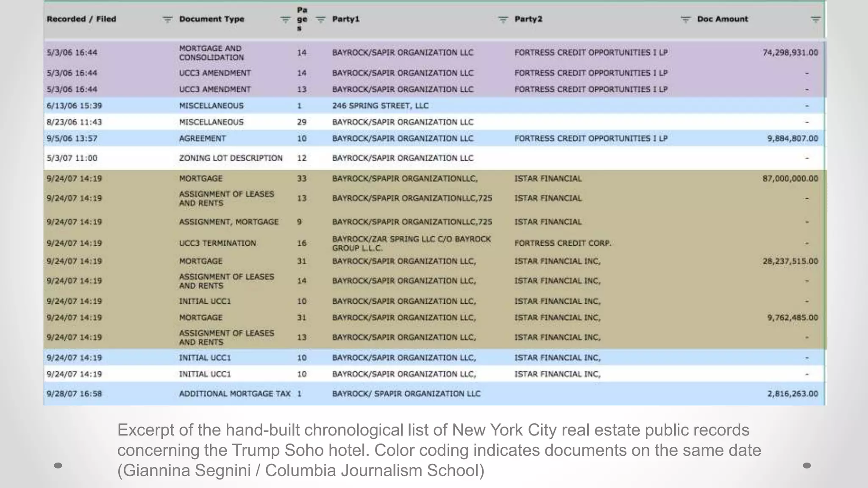Select the MISCELLANEOUS cell with 29 pages

[x=211, y=122]
